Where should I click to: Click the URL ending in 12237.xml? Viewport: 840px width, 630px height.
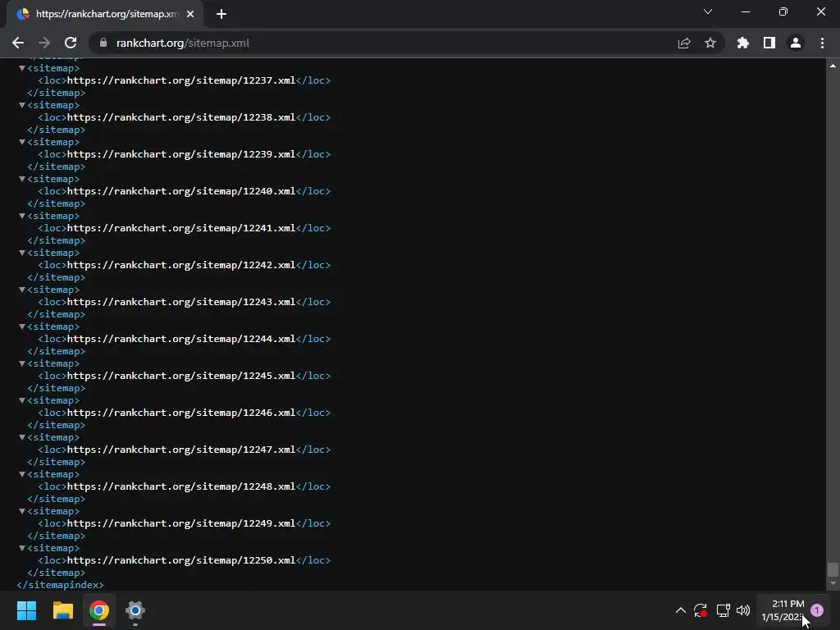tap(181, 80)
